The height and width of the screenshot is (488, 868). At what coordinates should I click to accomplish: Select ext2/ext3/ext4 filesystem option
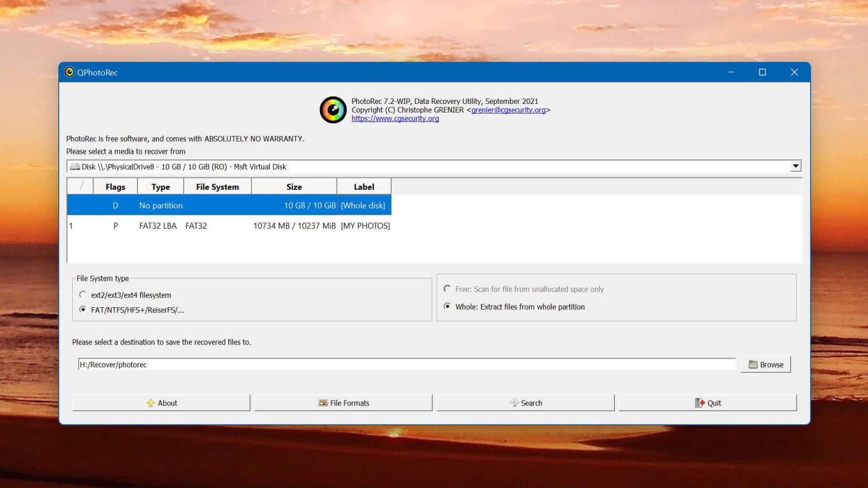[83, 295]
